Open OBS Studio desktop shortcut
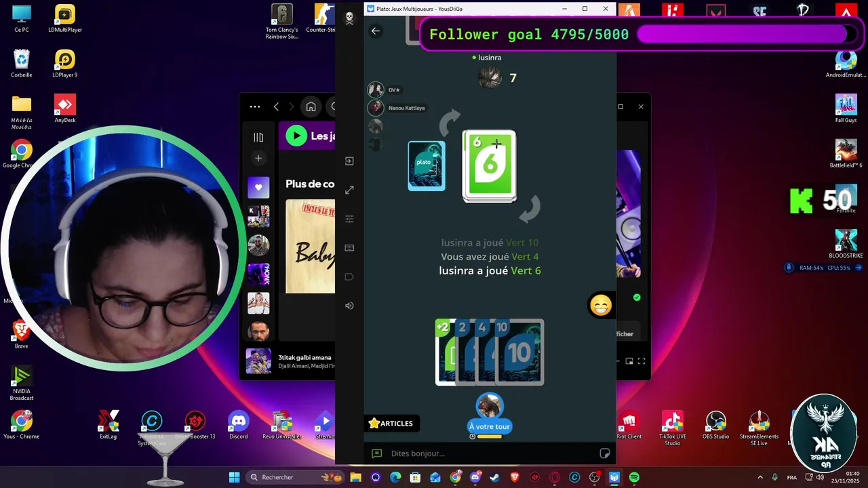Viewport: 868px width, 488px height. tap(715, 426)
